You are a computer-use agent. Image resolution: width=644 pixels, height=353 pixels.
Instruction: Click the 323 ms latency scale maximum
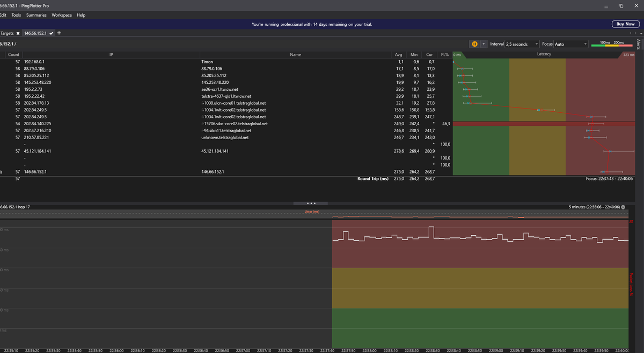[x=629, y=55]
